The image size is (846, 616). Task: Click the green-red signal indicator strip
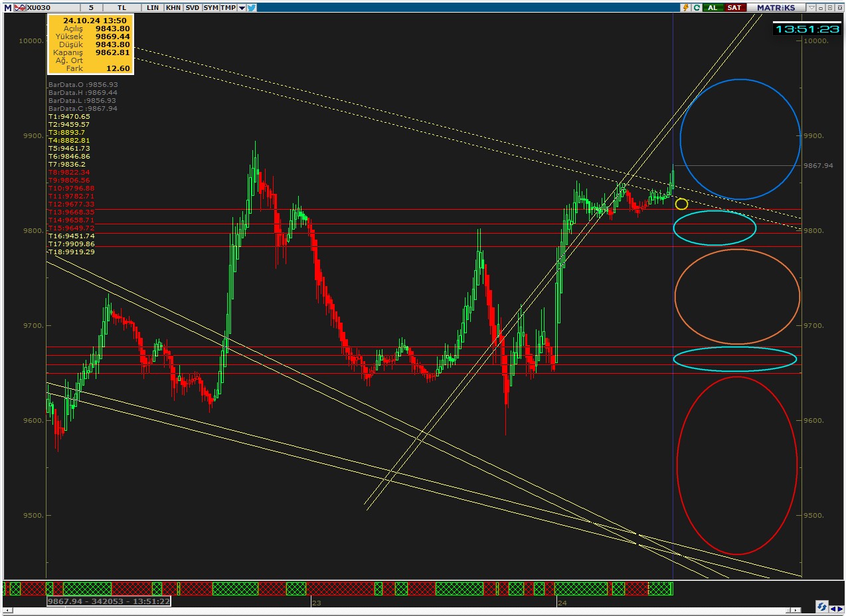pyautogui.click(x=339, y=588)
